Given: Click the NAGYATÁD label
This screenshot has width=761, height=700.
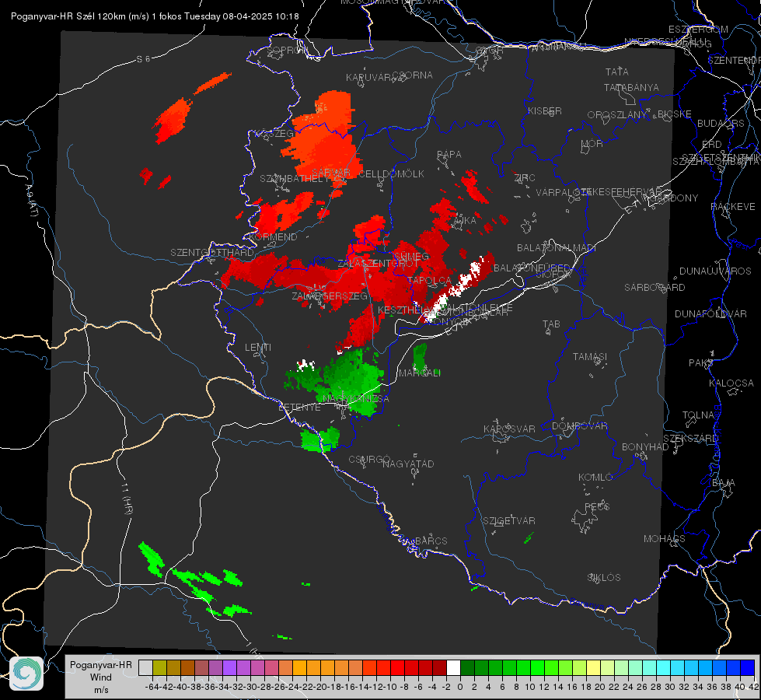Looking at the screenshot, I should [408, 464].
